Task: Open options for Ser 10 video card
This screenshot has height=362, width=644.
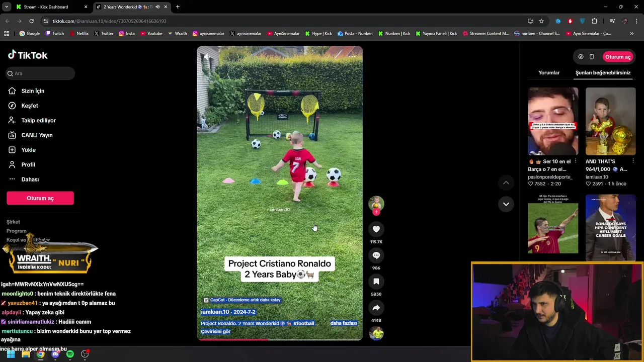Action: 575,161
